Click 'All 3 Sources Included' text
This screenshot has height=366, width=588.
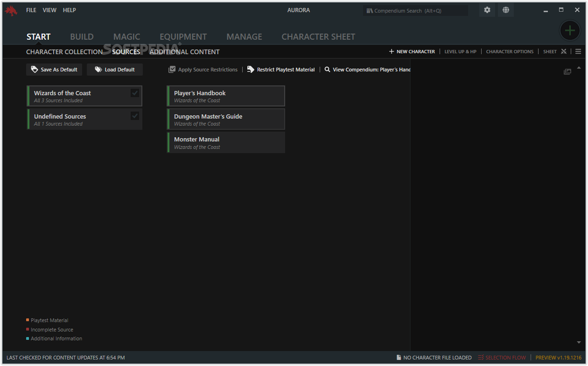[x=58, y=100]
